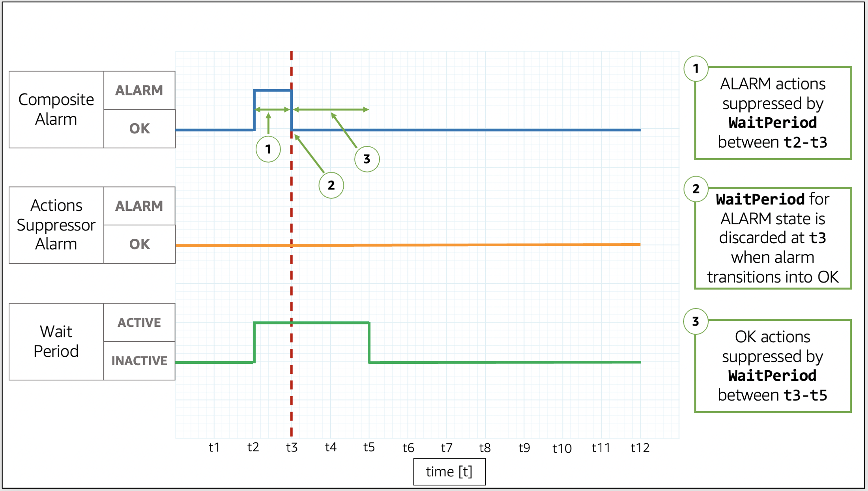Select annotation marker 1 on diagram
This screenshot has height=491, width=868.
click(x=268, y=148)
